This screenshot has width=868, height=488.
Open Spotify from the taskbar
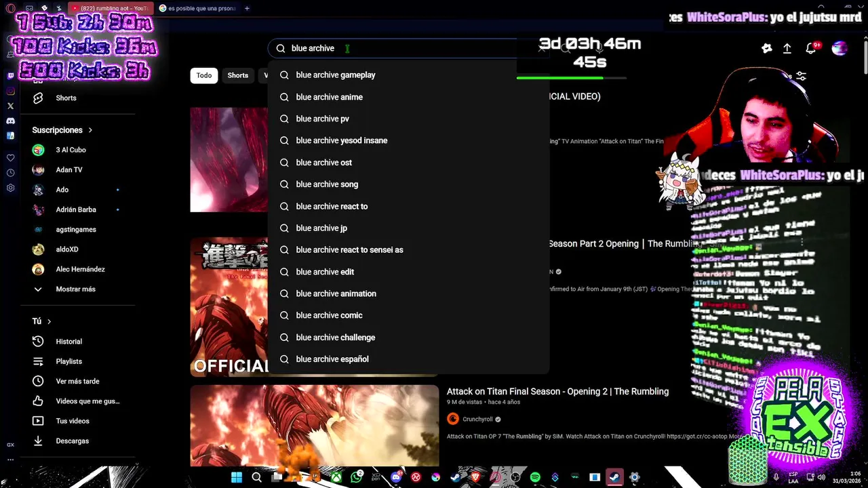tap(535, 477)
